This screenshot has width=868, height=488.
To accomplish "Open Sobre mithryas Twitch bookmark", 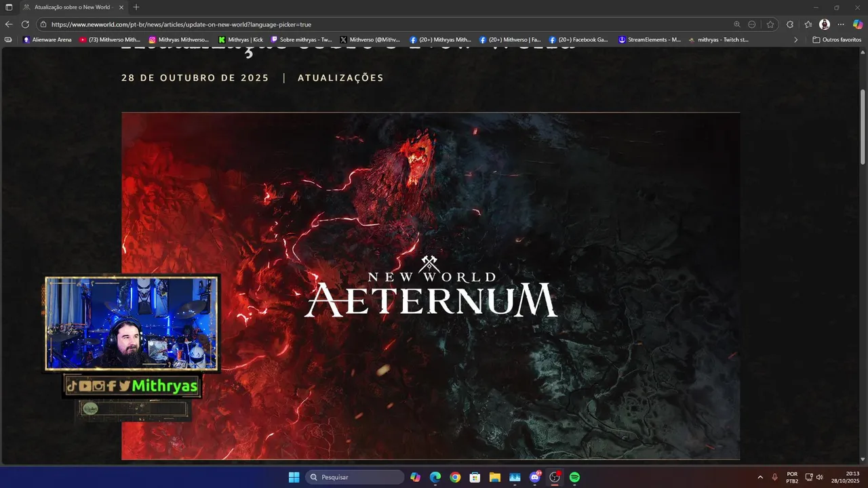I will [302, 40].
